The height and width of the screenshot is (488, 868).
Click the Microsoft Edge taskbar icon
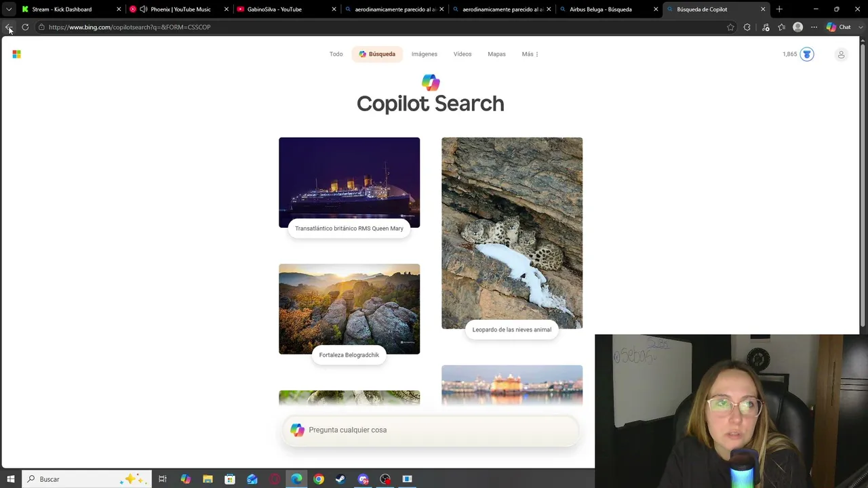[x=297, y=479]
